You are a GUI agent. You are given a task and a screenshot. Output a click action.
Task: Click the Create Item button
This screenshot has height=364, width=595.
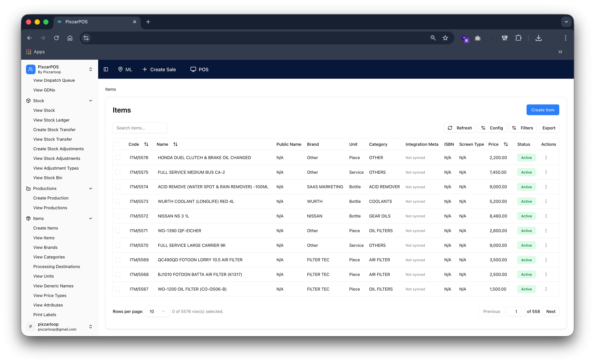tap(543, 110)
